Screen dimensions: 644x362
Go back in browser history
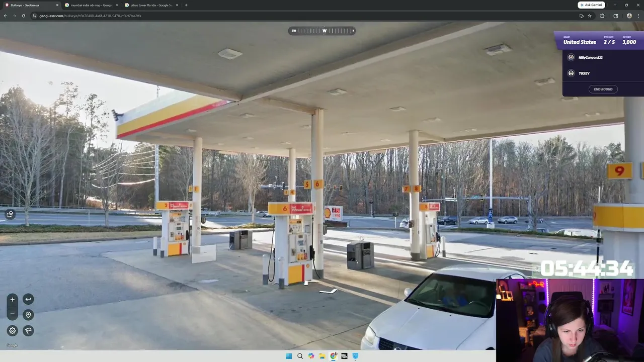6,16
